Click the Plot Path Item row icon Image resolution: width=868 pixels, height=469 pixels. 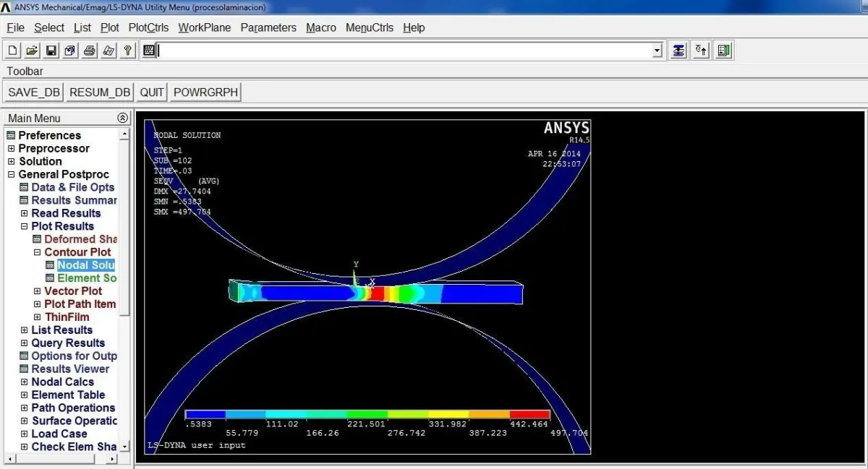37,304
